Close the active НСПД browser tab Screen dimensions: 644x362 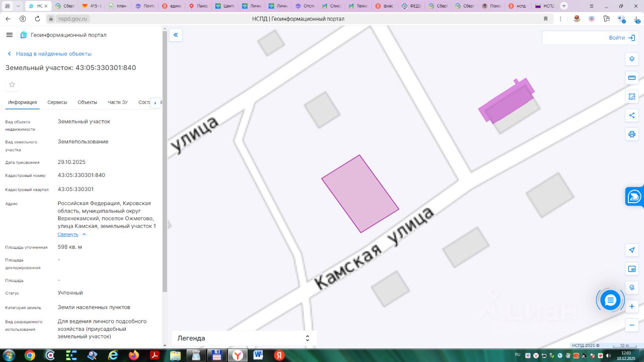tap(47, 6)
